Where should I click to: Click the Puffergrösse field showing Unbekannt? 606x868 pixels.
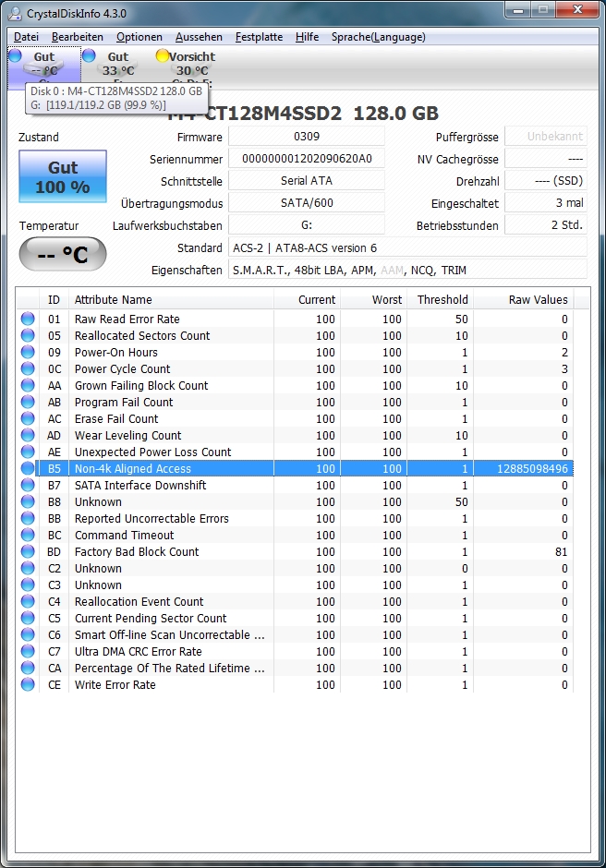coord(546,136)
